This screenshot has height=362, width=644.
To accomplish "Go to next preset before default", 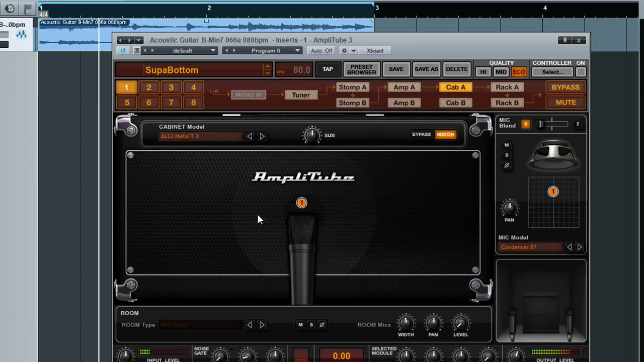I will (152, 50).
